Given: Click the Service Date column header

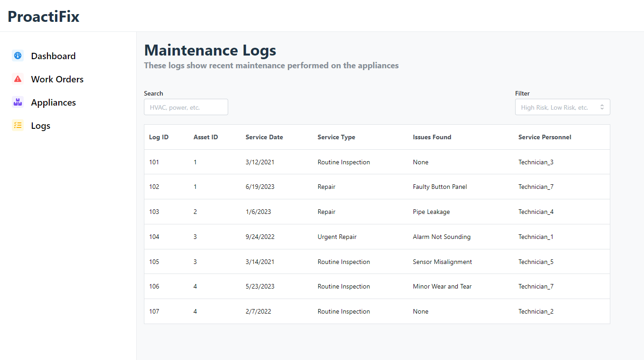Looking at the screenshot, I should pyautogui.click(x=264, y=137).
